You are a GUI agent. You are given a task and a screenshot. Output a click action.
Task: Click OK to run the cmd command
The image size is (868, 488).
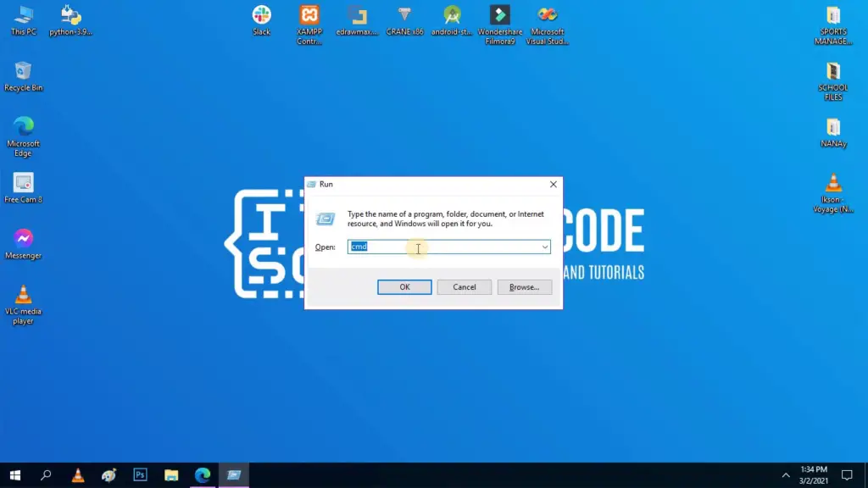click(x=403, y=286)
